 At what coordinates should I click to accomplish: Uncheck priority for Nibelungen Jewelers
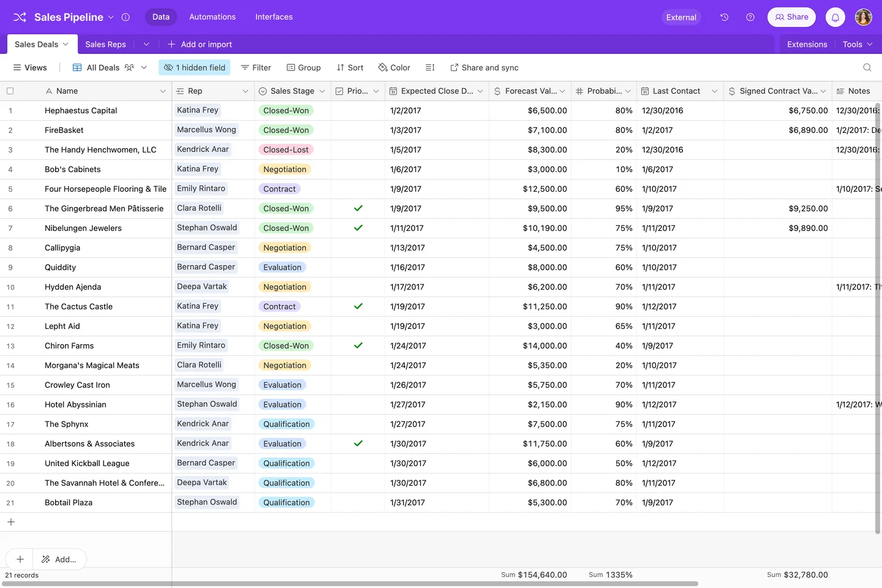point(358,228)
